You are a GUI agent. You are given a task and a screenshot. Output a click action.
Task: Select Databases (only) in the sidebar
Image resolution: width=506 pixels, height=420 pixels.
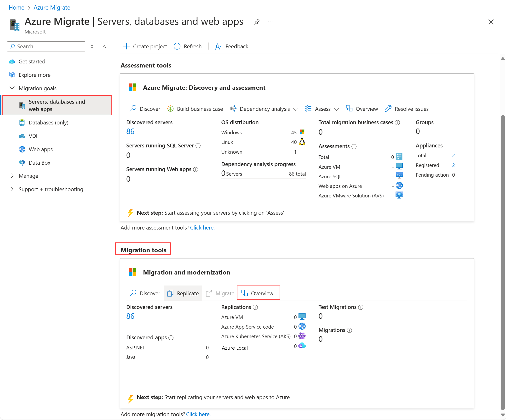[48, 123]
